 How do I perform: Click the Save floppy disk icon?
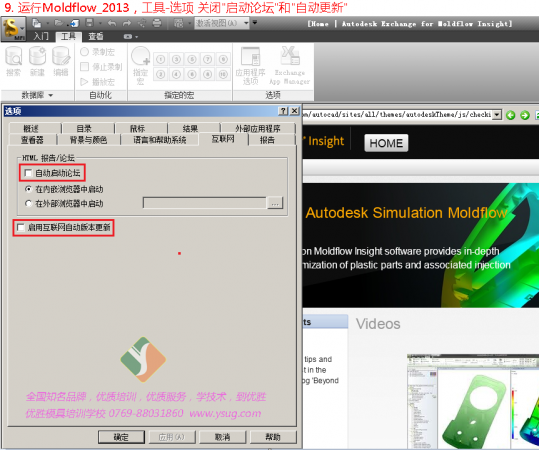tap(89, 23)
